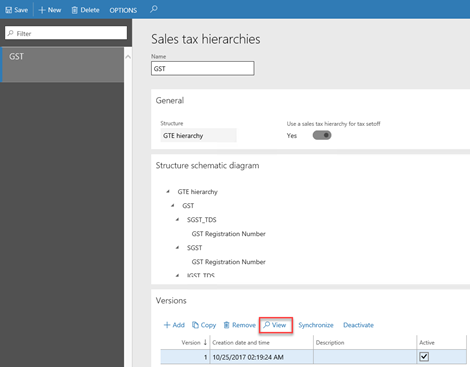Viewport: 470px width, 367px height.
Task: Sort by the Version column header
Action: point(191,342)
